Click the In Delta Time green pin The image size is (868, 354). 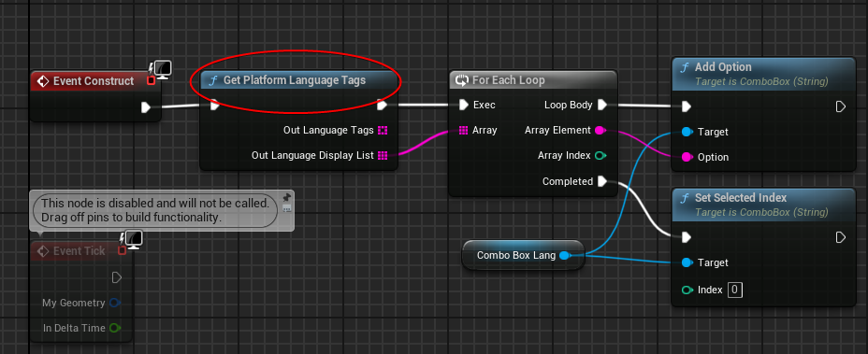(115, 328)
